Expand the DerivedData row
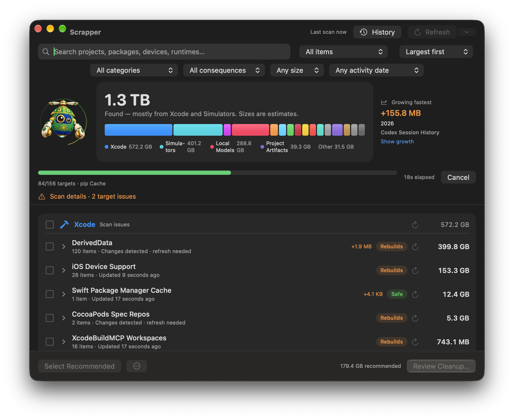The image size is (514, 420). [63, 246]
